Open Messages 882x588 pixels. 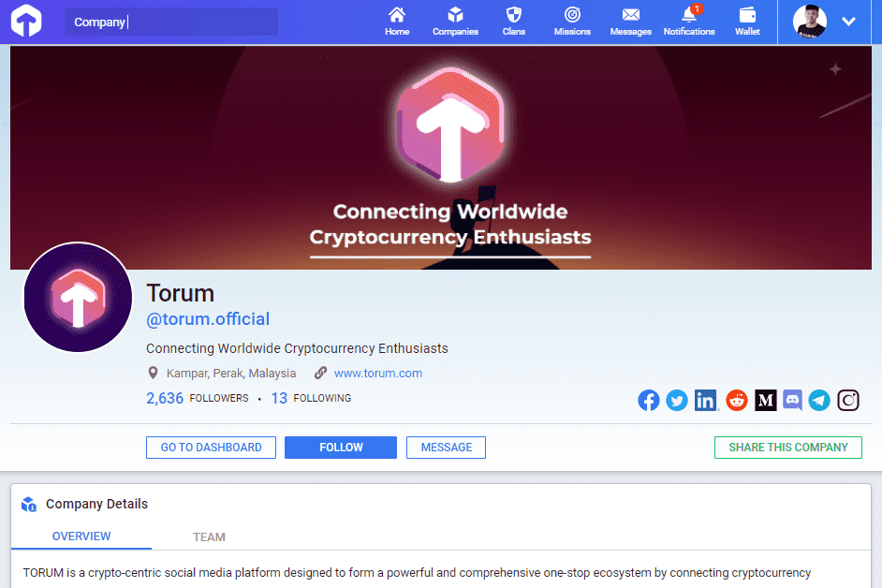pos(630,21)
